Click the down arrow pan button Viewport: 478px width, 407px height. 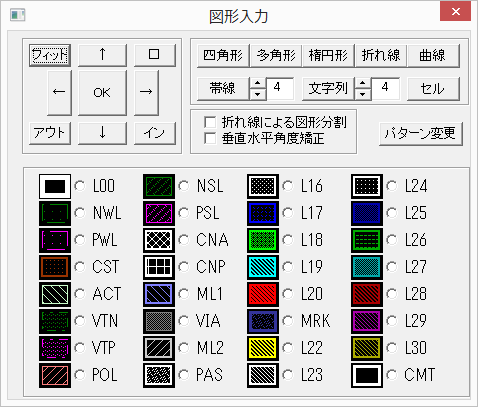pos(102,133)
